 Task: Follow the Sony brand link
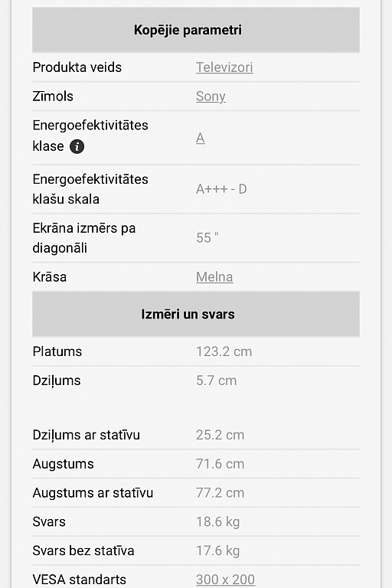tap(211, 96)
